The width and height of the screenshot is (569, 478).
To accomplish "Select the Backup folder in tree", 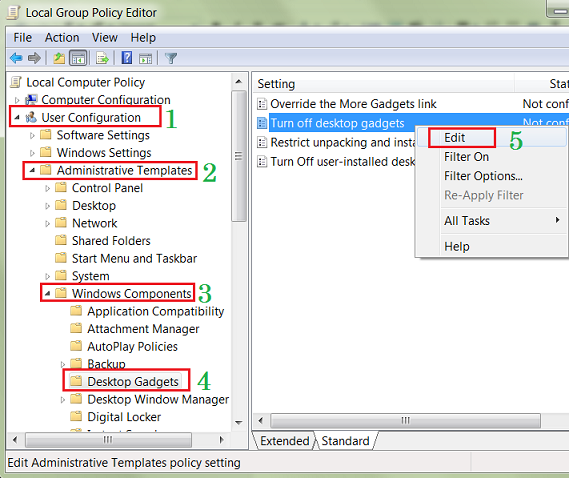I will click(106, 364).
